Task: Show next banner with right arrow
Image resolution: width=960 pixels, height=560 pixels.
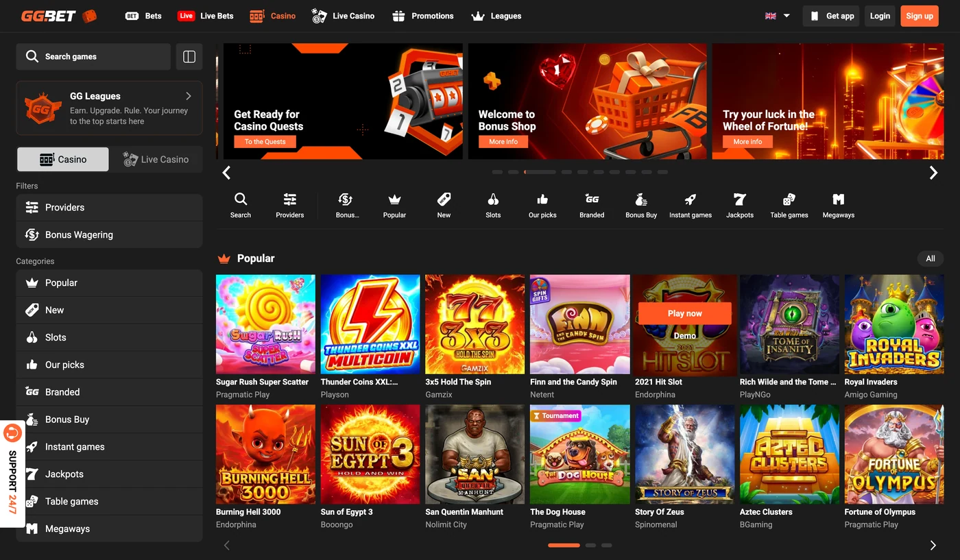Action: (933, 173)
